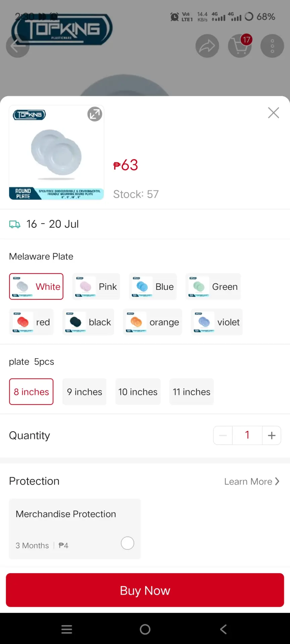Increase quantity with the plus button
This screenshot has height=644, width=290.
(272, 435)
